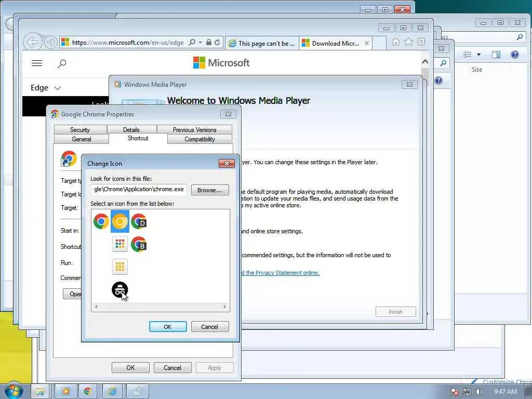Click the icon list left scroll arrow

[x=96, y=307]
